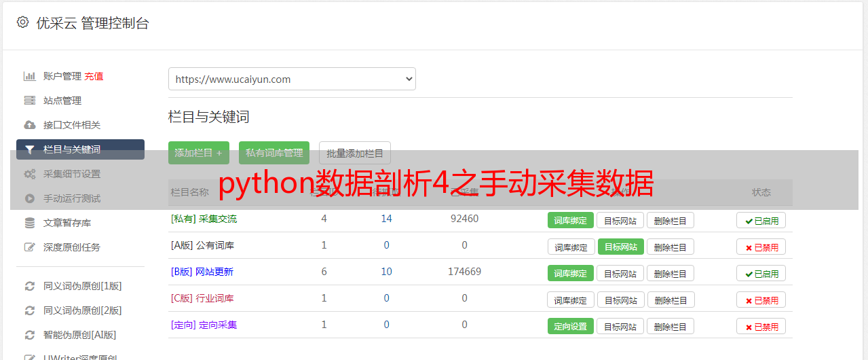The height and width of the screenshot is (360, 868).
Task: Open 深度原创任务 menu item
Action: point(72,247)
